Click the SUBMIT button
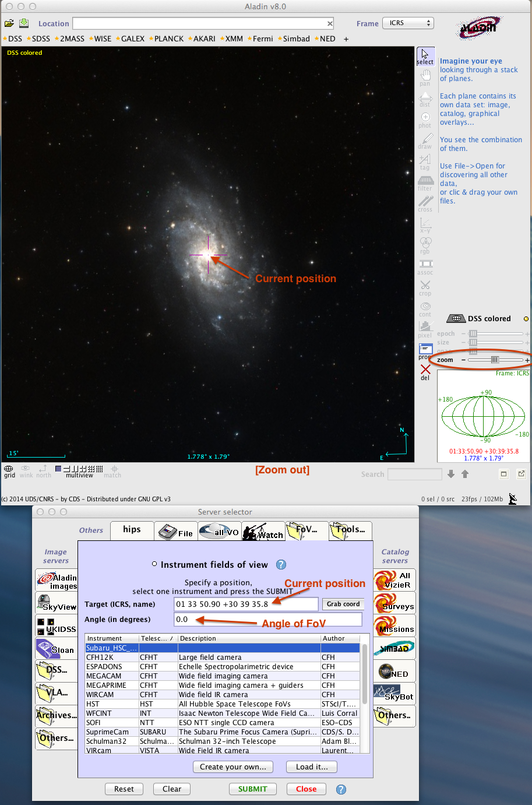 pos(252,789)
